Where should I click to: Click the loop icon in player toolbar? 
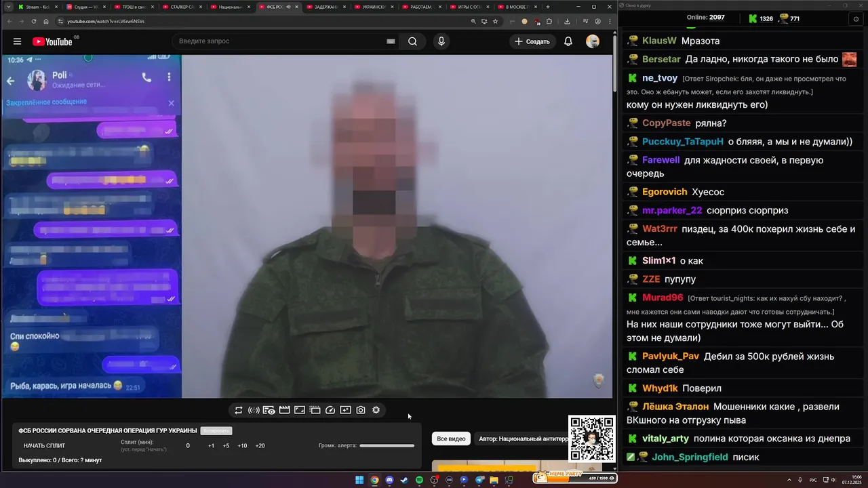click(x=239, y=410)
